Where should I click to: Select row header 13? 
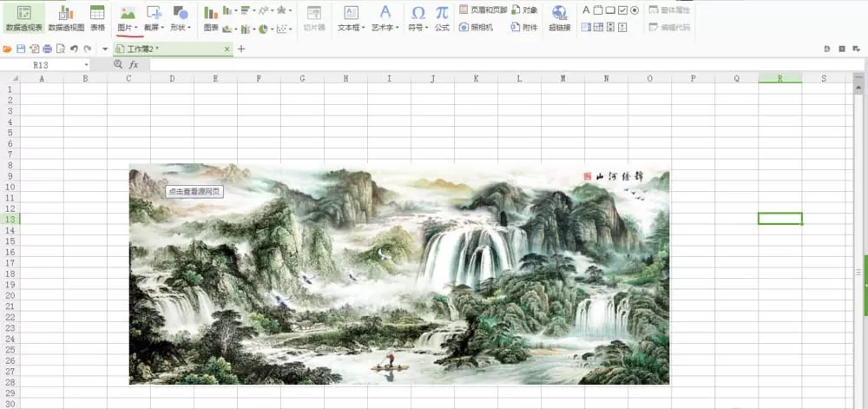pyautogui.click(x=10, y=219)
